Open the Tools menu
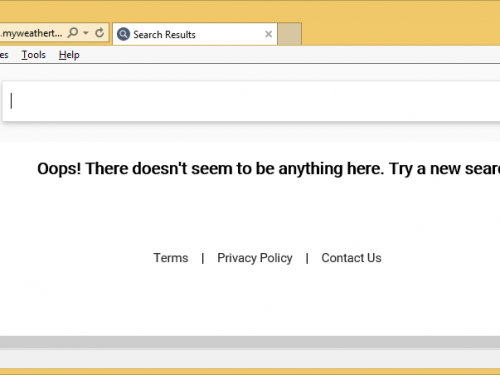This screenshot has width=500, height=375. (x=34, y=55)
